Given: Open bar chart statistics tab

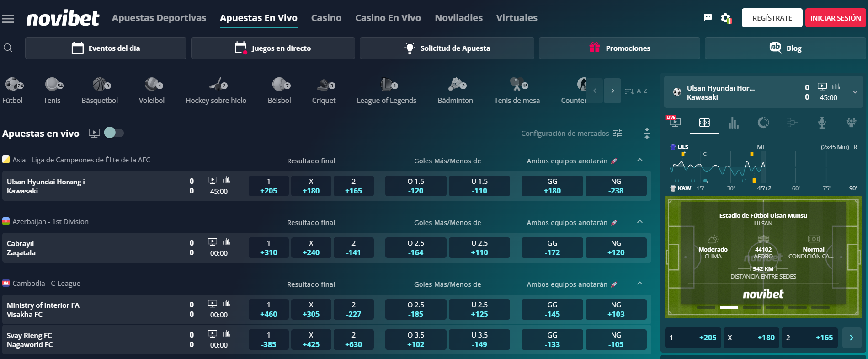Looking at the screenshot, I should [734, 123].
